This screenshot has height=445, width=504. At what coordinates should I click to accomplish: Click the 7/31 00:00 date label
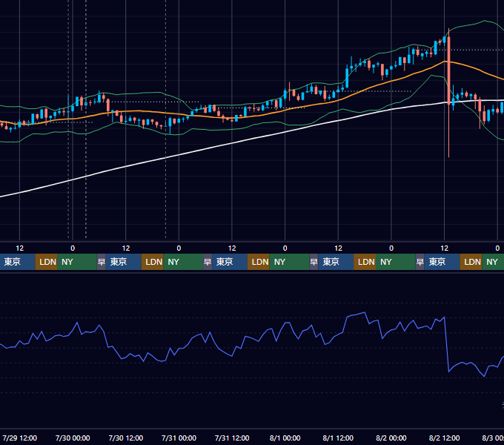(x=179, y=438)
